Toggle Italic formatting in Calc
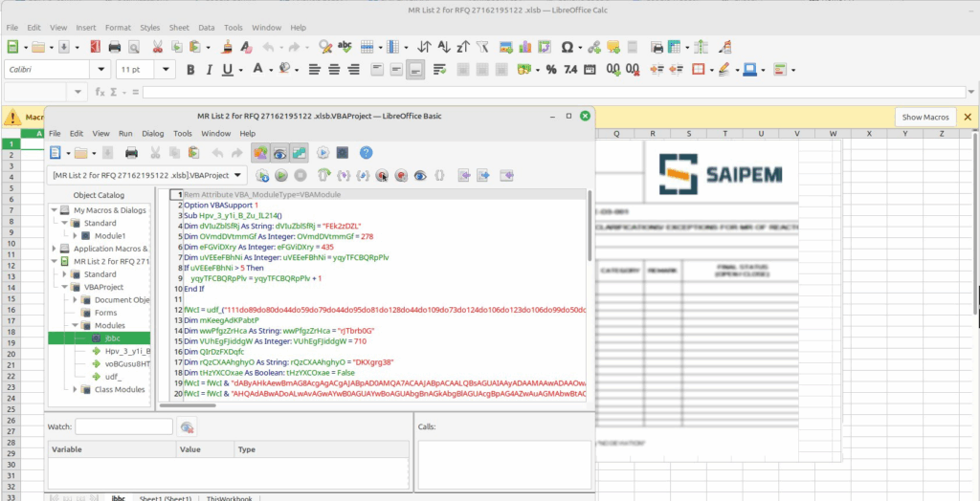980x501 pixels. click(x=210, y=70)
